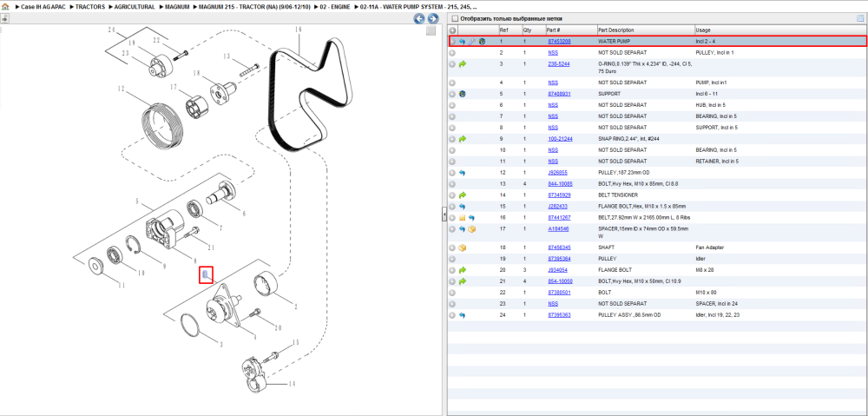Click the panel icon at the parts list's right end
The width and height of the screenshot is (868, 416).
[x=860, y=19]
